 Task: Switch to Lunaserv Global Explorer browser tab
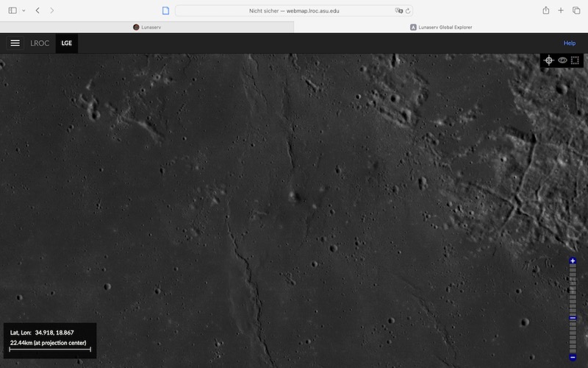coord(441,27)
